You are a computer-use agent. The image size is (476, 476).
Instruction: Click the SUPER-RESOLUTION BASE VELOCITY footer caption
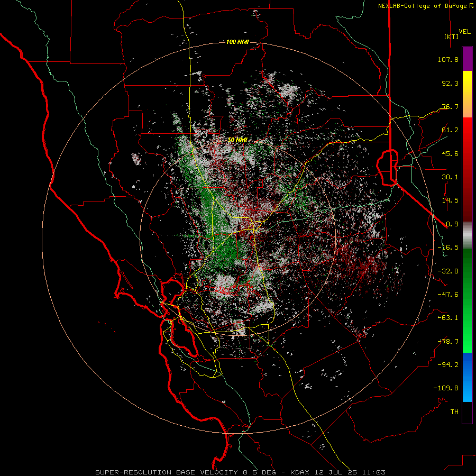(x=241, y=472)
